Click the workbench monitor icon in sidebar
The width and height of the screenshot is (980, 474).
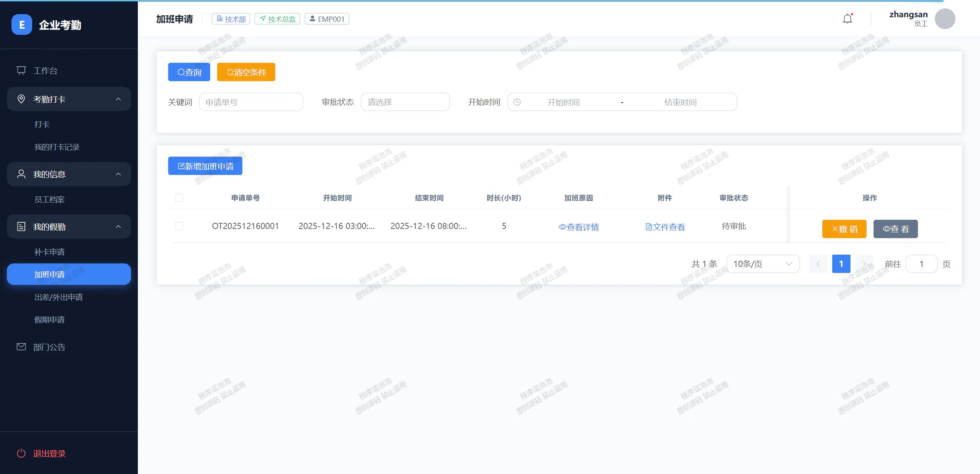point(21,70)
